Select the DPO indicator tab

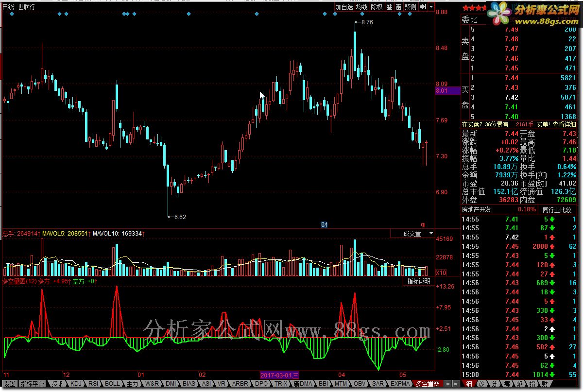pyautogui.click(x=261, y=384)
